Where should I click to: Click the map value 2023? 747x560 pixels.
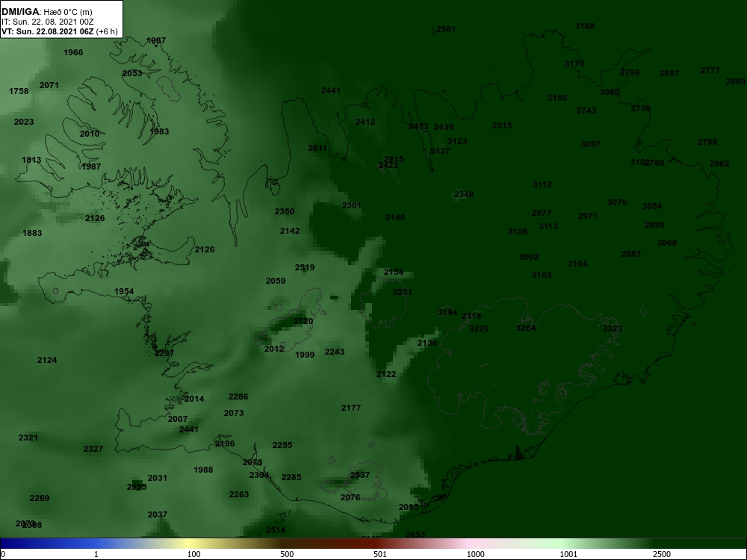pos(24,122)
